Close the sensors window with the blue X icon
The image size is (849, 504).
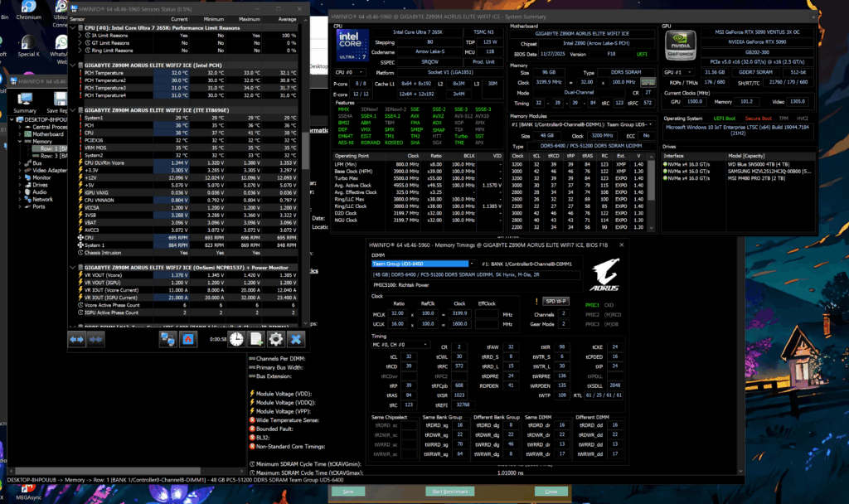click(x=296, y=339)
